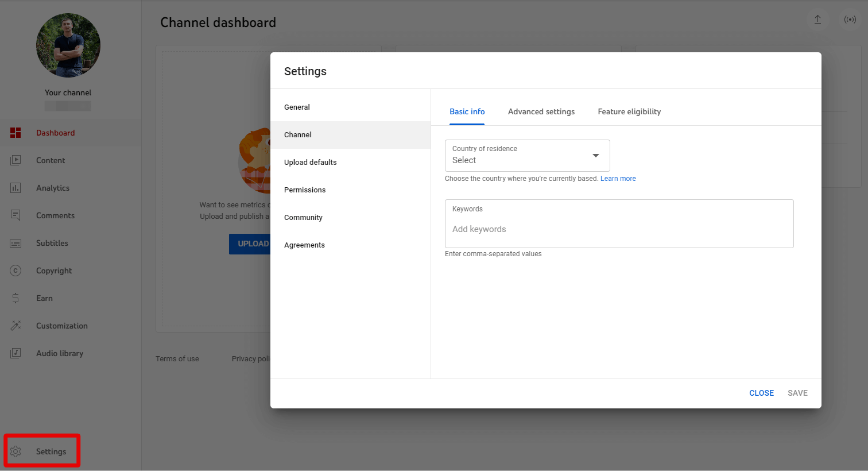Viewport: 868px width, 471px height.
Task: Click the Customization magic wand icon
Action: (15, 326)
